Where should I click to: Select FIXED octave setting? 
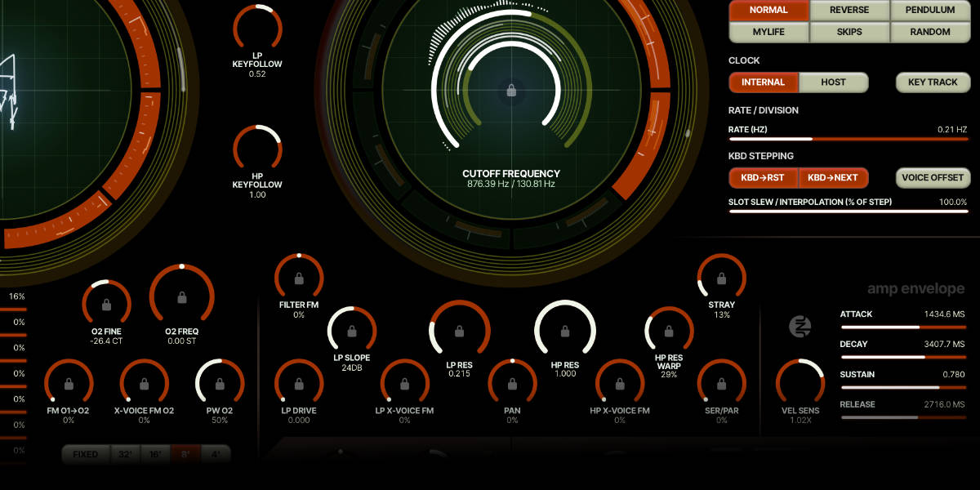point(86,454)
